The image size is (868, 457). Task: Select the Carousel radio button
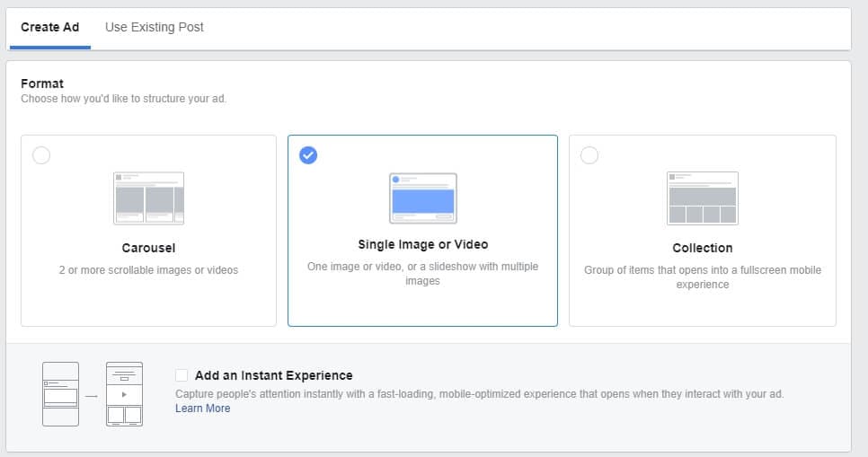[41, 155]
